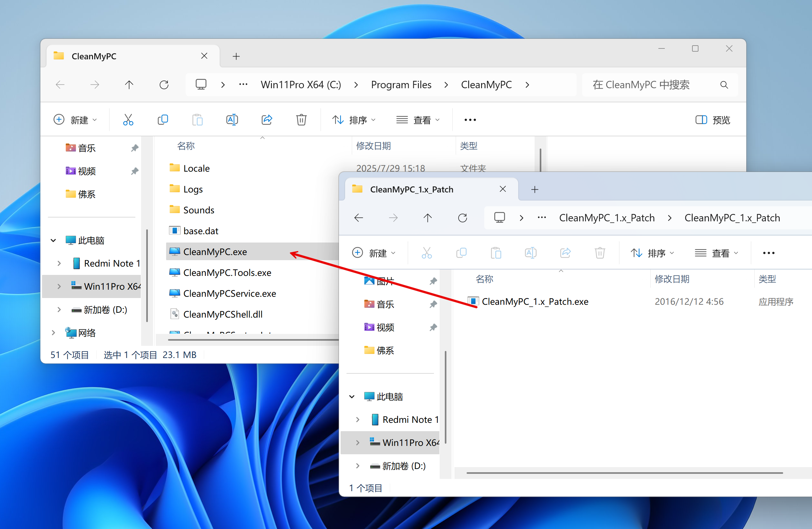Viewport: 812px width, 529px height.
Task: Click the search magnifier icon in CleanMyPC
Action: [x=724, y=85]
